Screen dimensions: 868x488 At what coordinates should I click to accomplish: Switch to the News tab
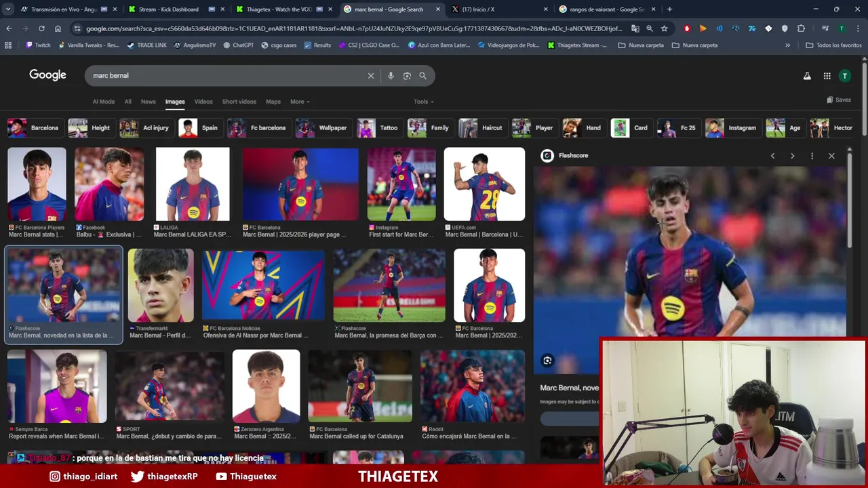(x=149, y=102)
